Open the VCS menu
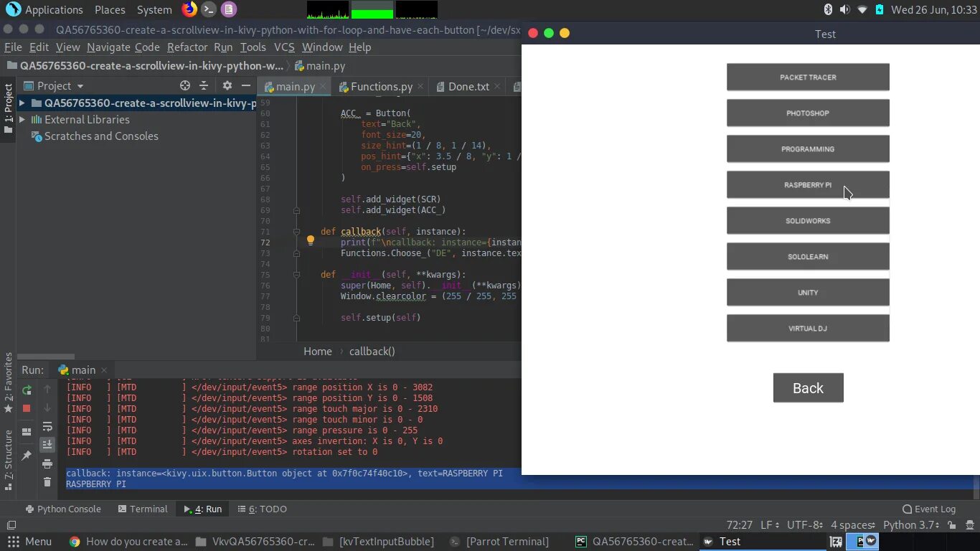This screenshot has height=551, width=980. coord(284,47)
